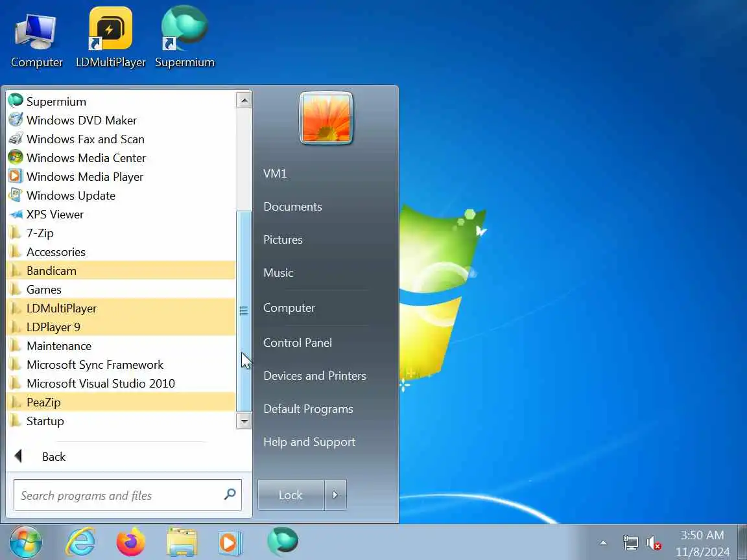Open Firefox from the taskbar

pyautogui.click(x=130, y=542)
